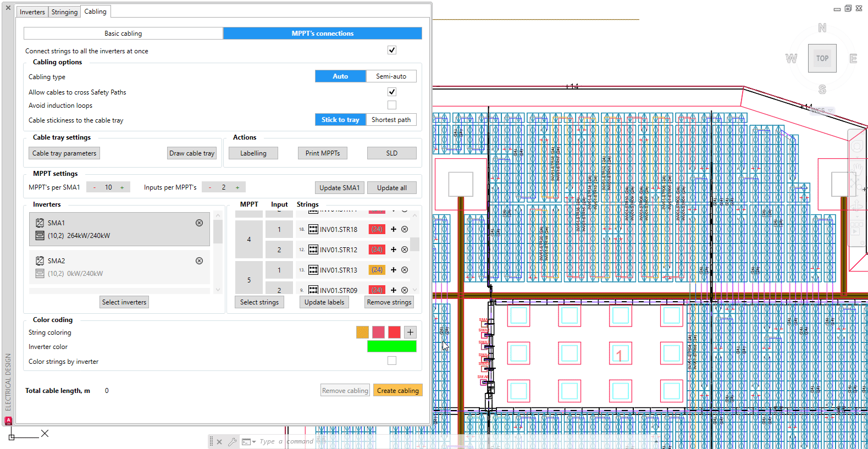This screenshot has height=449, width=868.
Task: Select Auto cabling type
Action: pos(340,76)
